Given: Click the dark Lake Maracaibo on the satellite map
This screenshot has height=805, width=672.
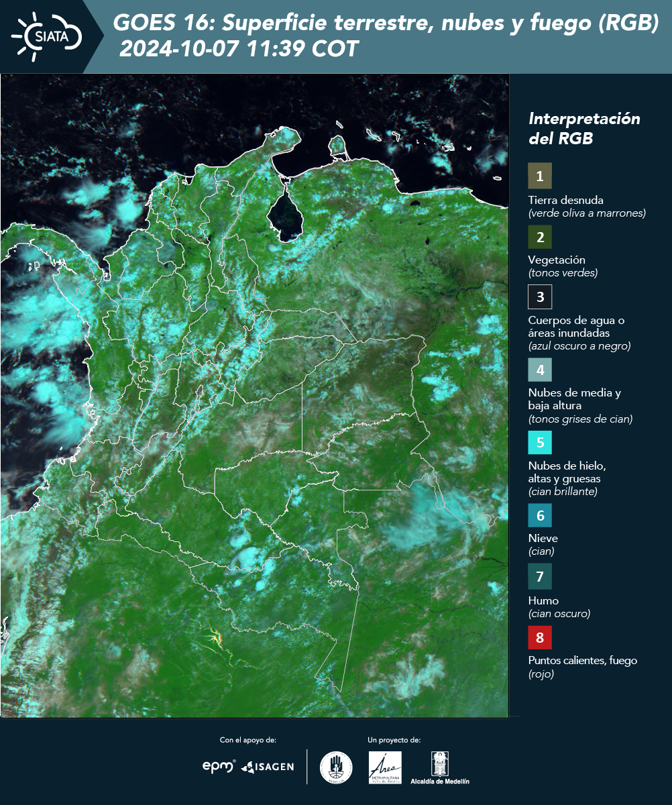Looking at the screenshot, I should click(285, 216).
